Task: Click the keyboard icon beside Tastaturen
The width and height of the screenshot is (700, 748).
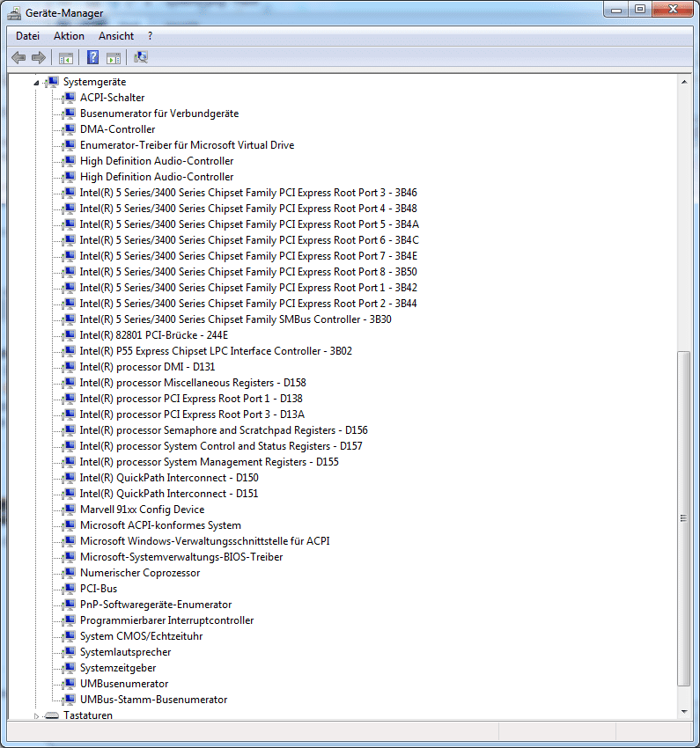Action: (52, 715)
